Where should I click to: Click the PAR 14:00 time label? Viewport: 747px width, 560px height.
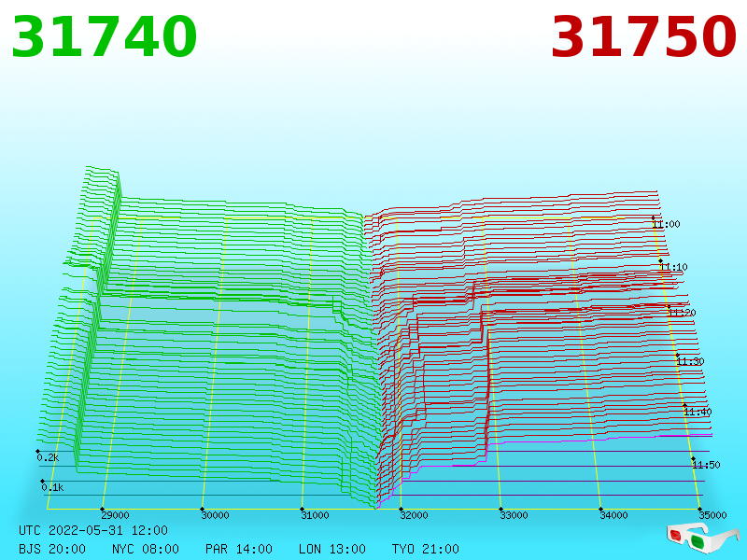click(x=239, y=549)
